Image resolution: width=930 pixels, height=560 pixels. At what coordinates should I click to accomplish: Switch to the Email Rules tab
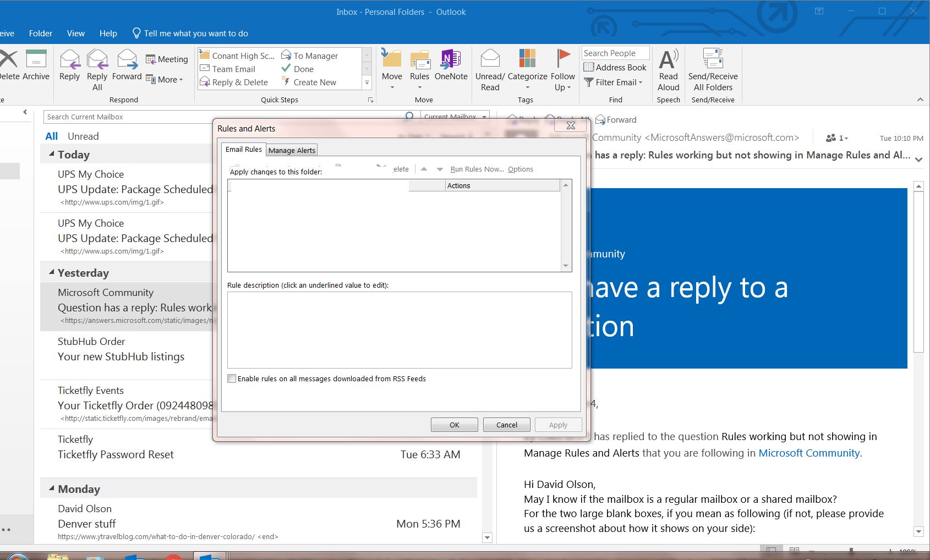244,149
